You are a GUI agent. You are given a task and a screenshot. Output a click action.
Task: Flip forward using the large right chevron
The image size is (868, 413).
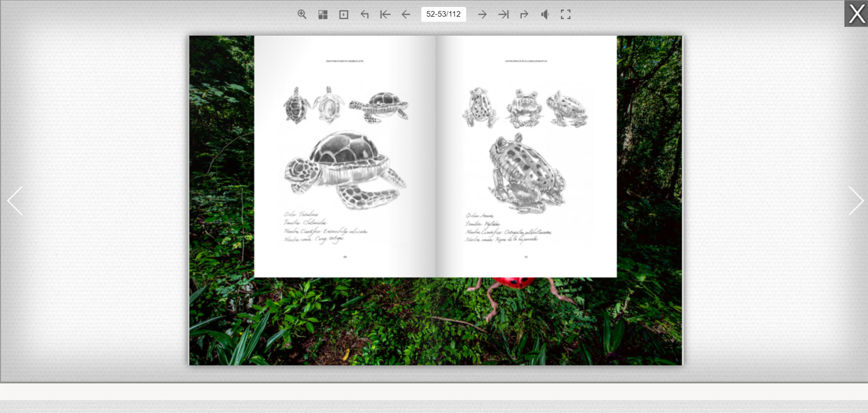[855, 201]
